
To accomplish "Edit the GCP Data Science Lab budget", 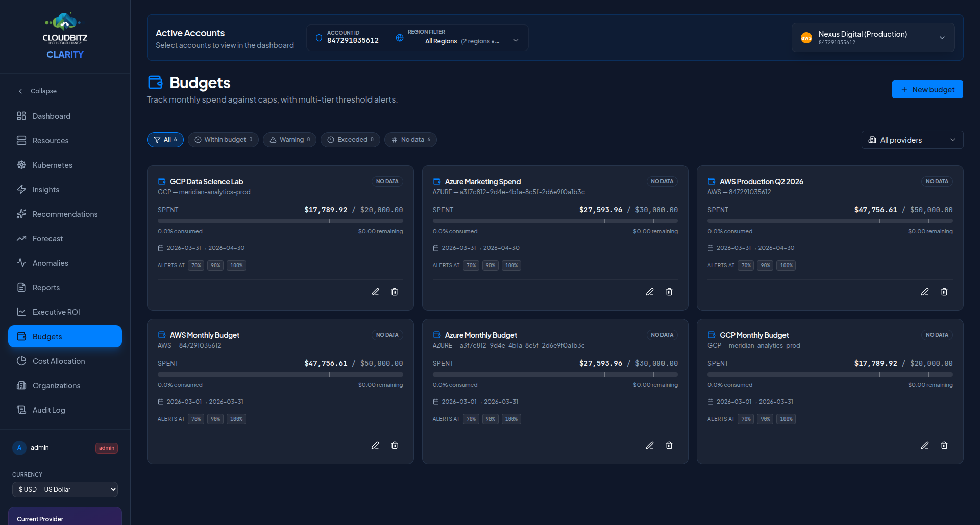I will pyautogui.click(x=375, y=292).
